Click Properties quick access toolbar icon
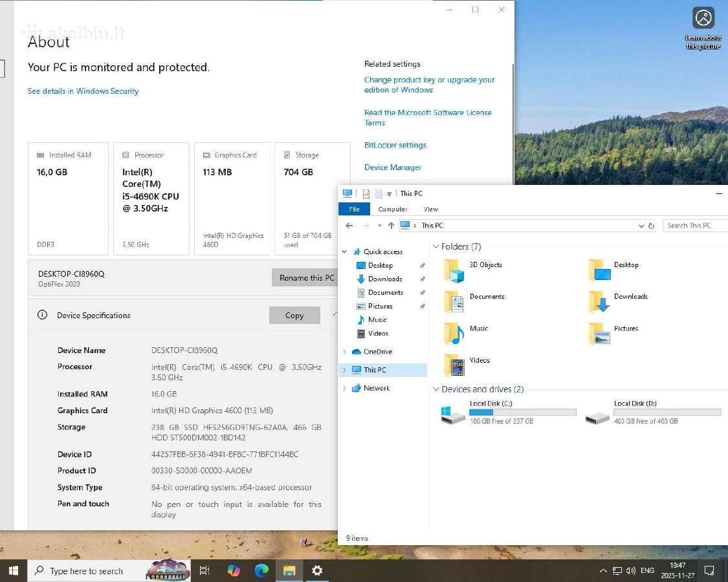This screenshot has height=582, width=728. pos(366,193)
